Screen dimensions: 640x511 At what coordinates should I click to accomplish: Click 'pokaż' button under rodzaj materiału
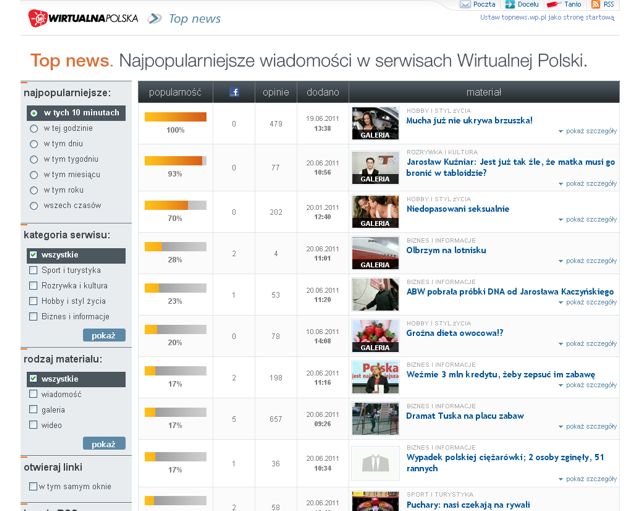pos(104,444)
